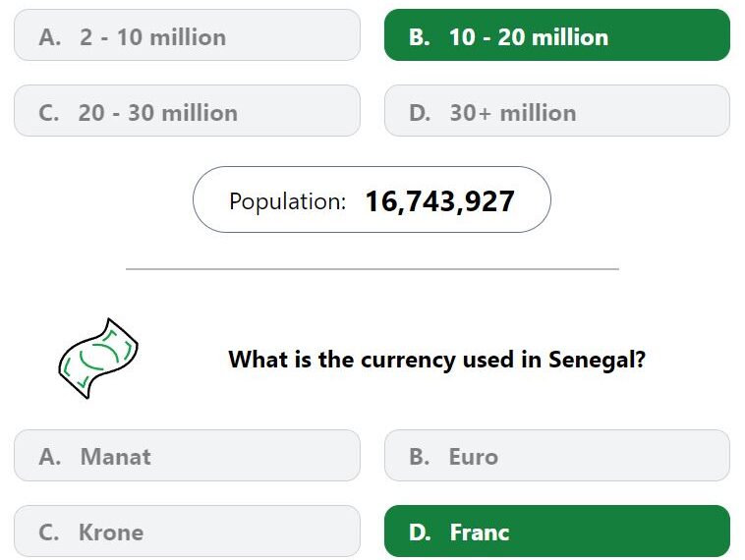
Task: Pick Krone as the currency
Action: pos(187,532)
